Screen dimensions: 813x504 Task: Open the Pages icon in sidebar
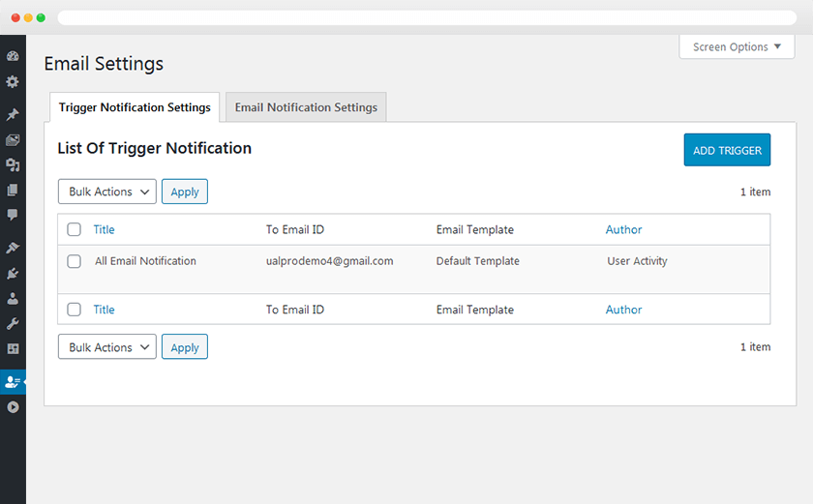[13, 191]
